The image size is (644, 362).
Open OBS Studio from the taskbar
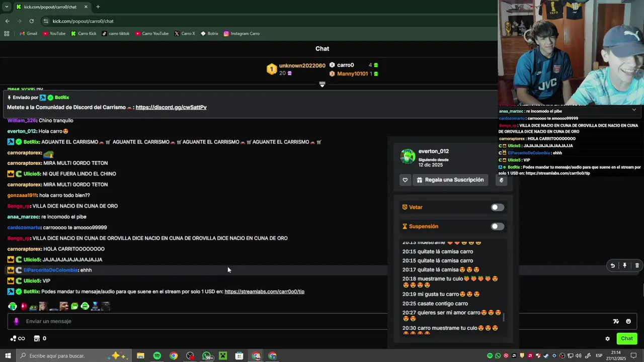190,355
